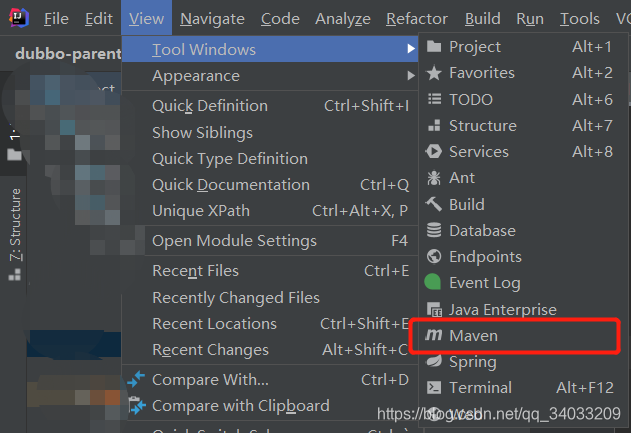Choose Quick Definition from View menu
The width and height of the screenshot is (631, 433).
click(270, 105)
